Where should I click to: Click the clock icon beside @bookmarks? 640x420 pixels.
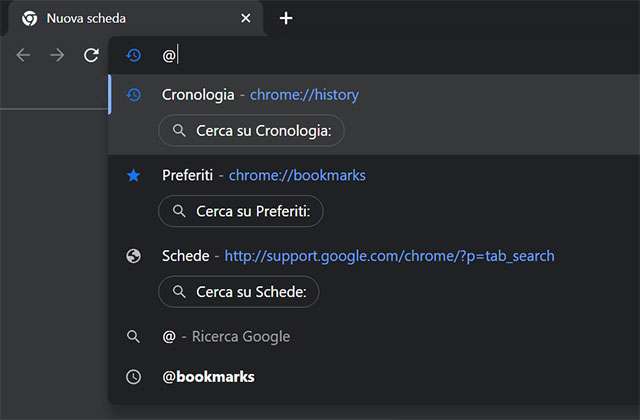[134, 377]
